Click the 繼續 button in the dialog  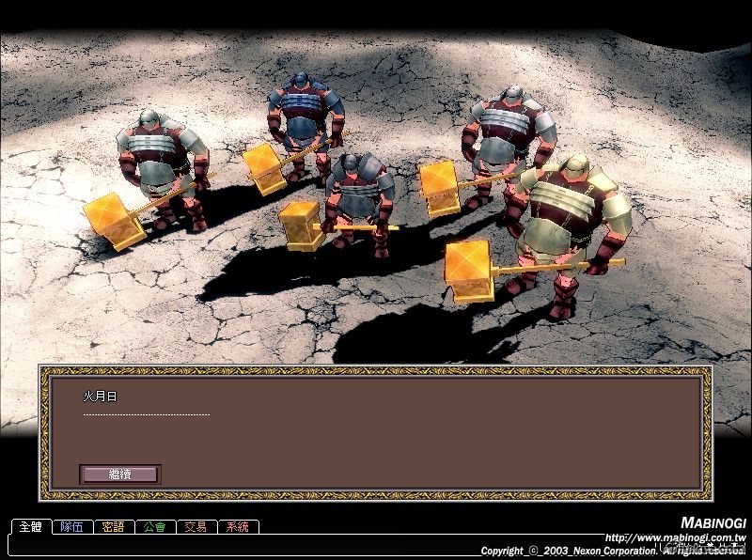120,474
